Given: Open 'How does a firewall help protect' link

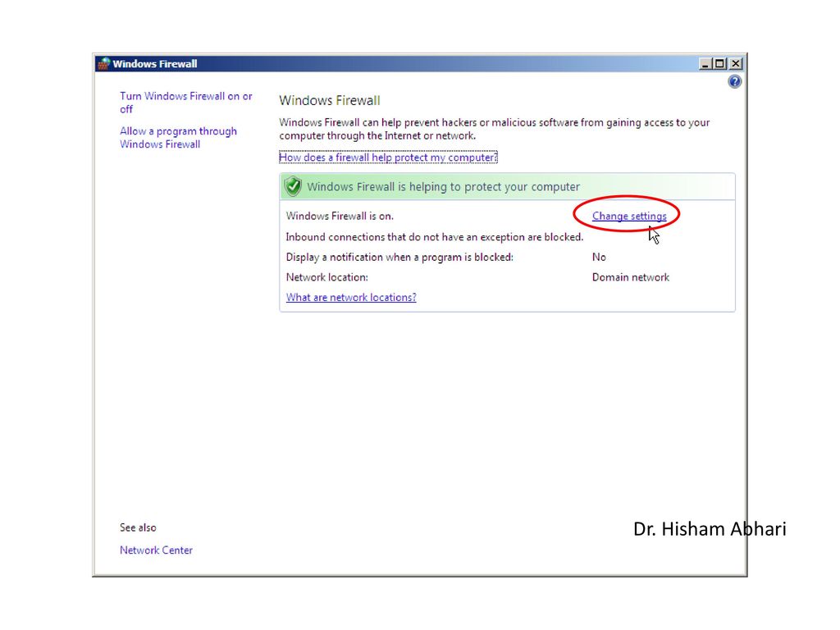Looking at the screenshot, I should click(388, 157).
